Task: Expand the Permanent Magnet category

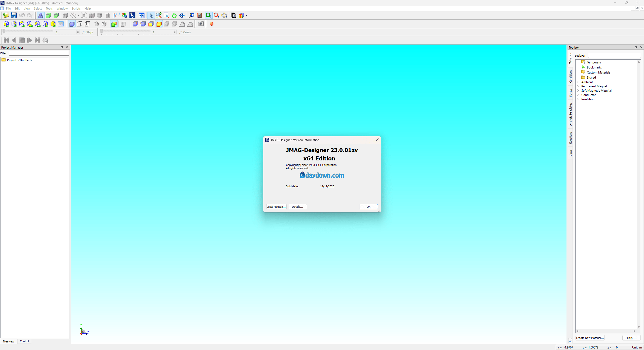Action: [578, 86]
